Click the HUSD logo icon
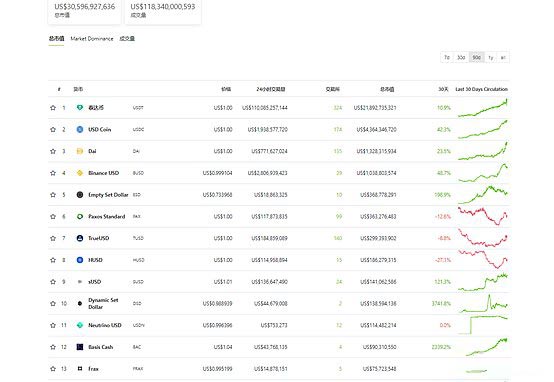Image resolution: width=554 pixels, height=382 pixels. pos(80,260)
